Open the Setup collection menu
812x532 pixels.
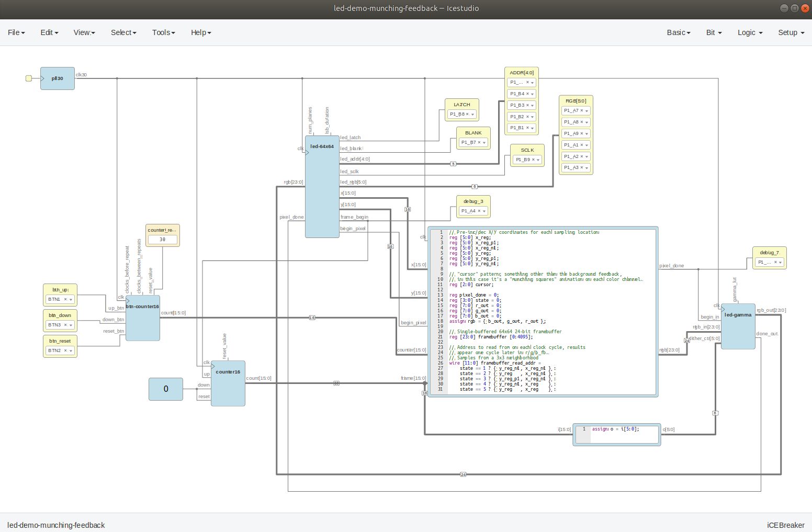point(791,32)
